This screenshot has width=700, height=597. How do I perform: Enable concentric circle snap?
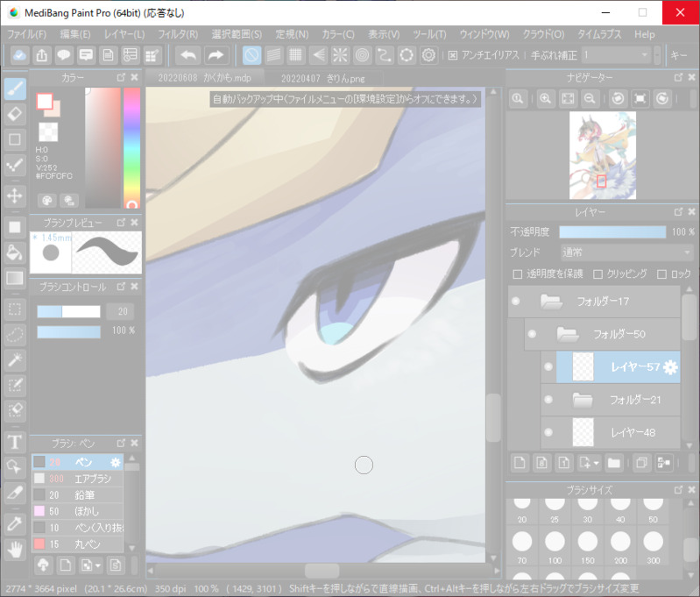tap(362, 55)
